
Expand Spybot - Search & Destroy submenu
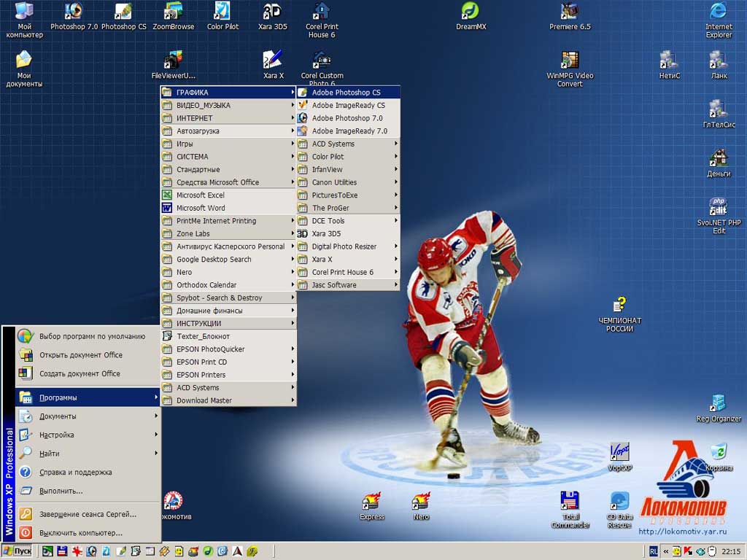coord(228,297)
